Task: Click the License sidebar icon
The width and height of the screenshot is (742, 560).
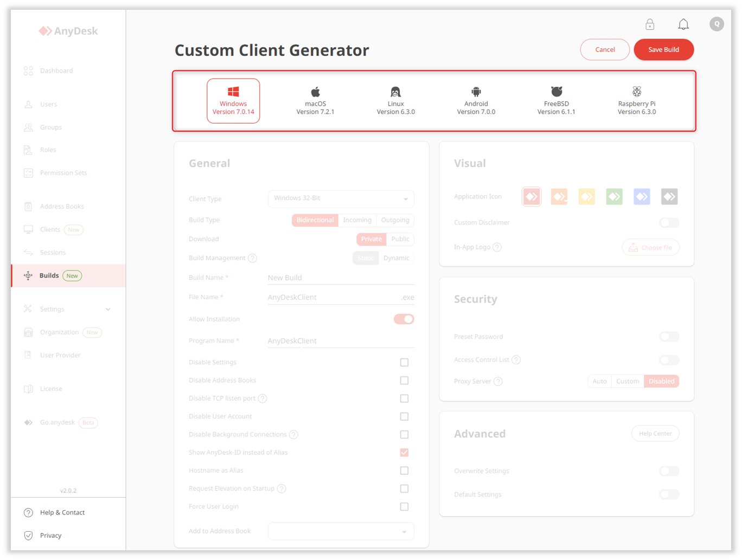Action: point(28,389)
